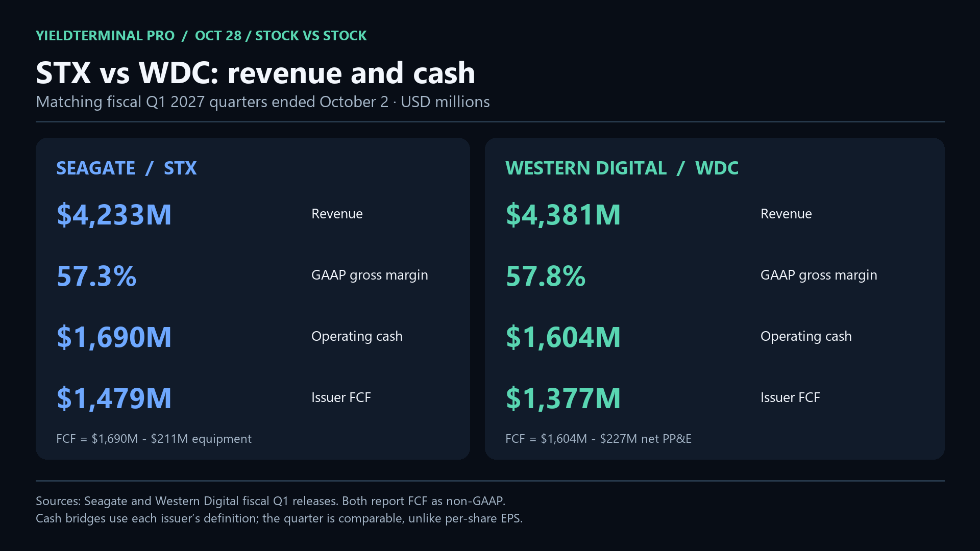The height and width of the screenshot is (551, 980).
Task: Select Western Digital revenue value $4,381M
Action: click(563, 215)
